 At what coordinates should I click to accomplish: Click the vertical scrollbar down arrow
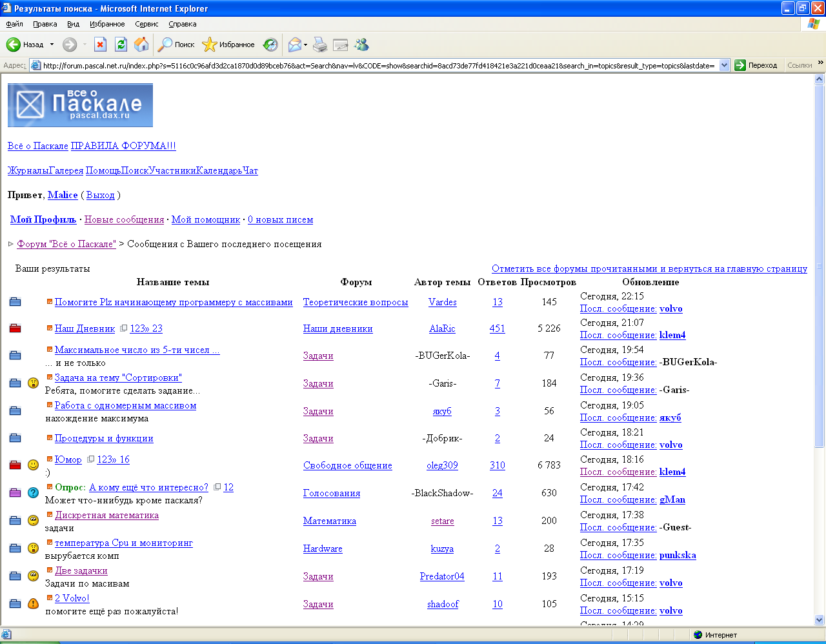(820, 620)
